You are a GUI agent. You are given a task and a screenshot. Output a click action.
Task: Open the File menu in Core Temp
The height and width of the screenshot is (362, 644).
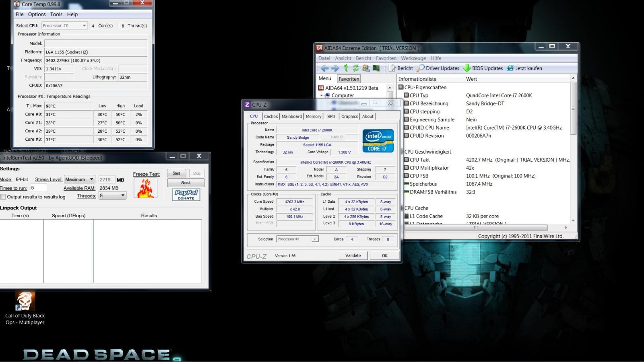(x=19, y=14)
